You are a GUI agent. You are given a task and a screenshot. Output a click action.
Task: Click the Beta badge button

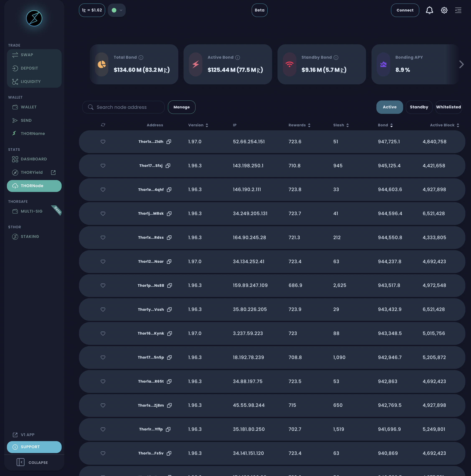click(259, 10)
